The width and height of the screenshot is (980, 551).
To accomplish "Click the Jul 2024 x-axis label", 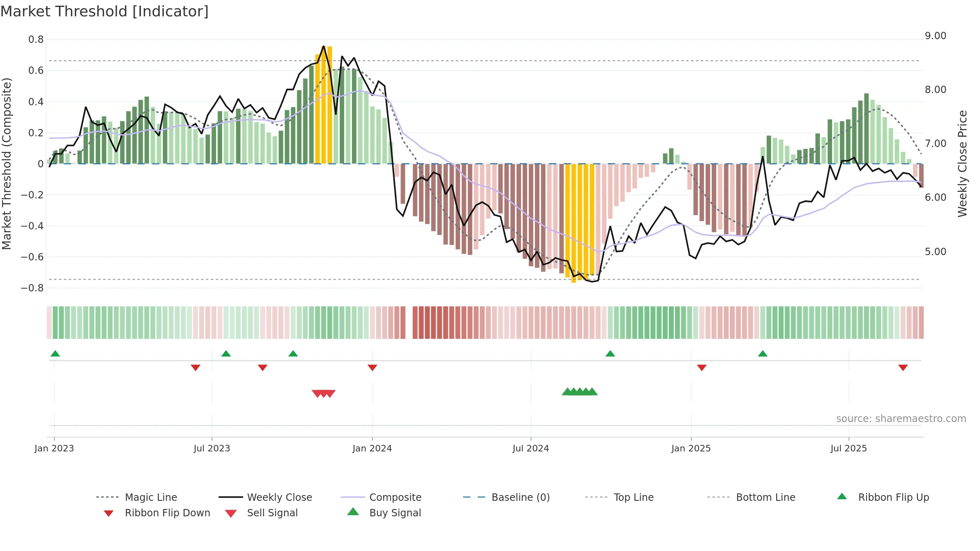I will pos(531,448).
